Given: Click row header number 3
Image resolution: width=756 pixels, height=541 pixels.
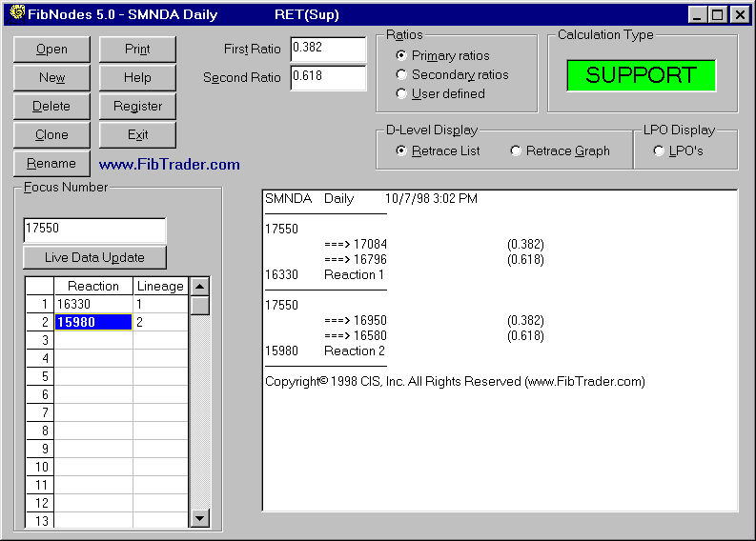Looking at the screenshot, I should [40, 340].
